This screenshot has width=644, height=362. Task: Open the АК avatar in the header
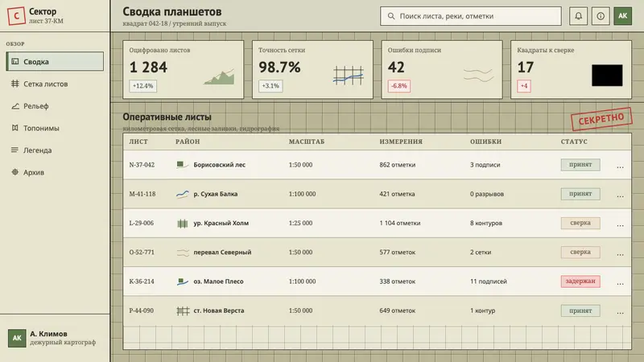pos(622,16)
